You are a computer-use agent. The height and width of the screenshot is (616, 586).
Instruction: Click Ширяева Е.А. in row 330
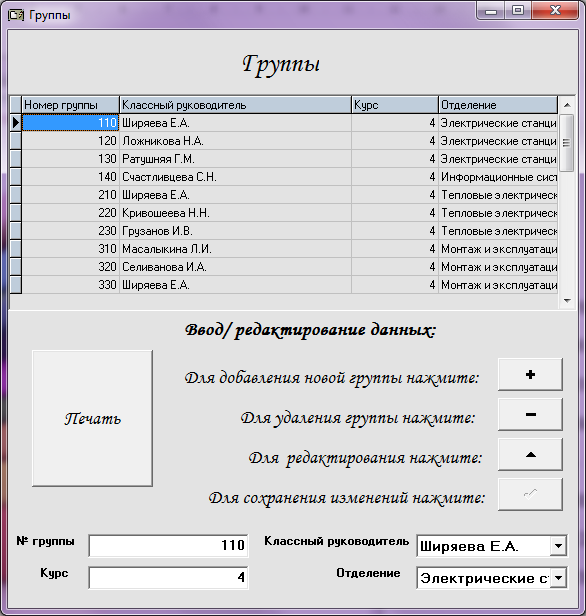point(235,285)
